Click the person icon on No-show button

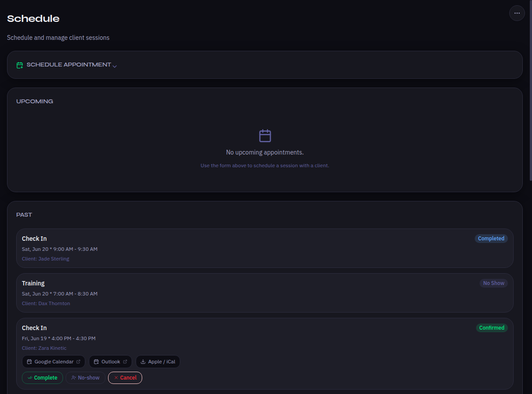tap(73, 378)
